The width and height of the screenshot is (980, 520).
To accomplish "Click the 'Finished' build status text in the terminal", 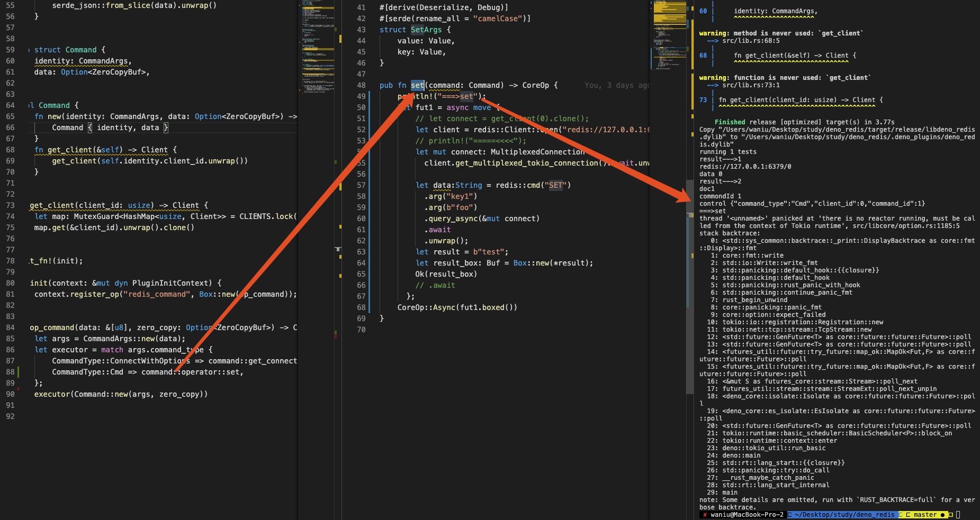I will (730, 122).
